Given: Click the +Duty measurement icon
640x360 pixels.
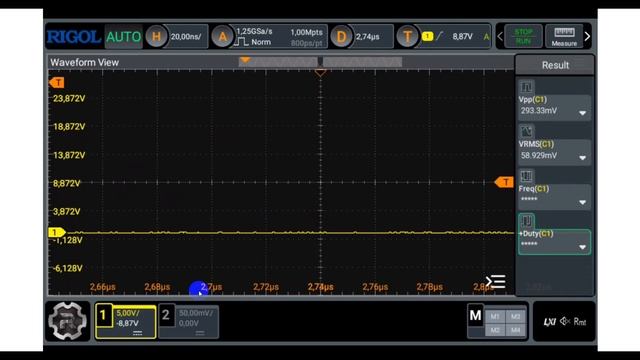Looking at the screenshot, I should 526,221.
